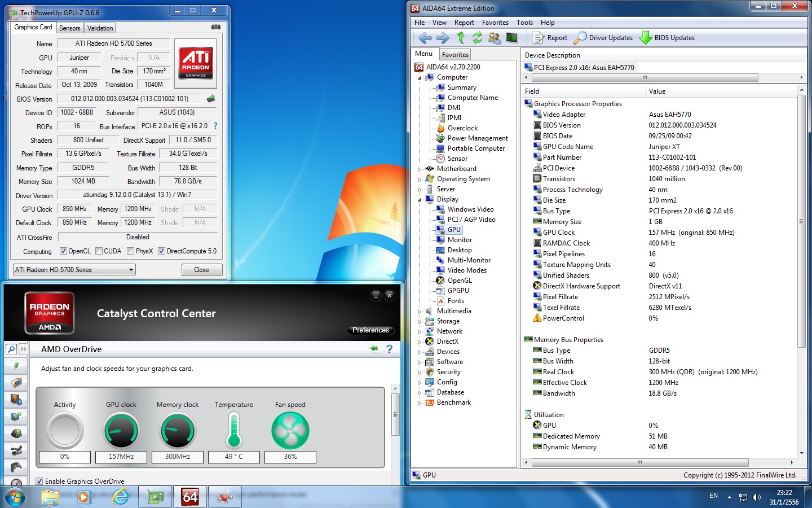The image size is (812, 508).
Task: Click the save BIOS icon in GPU-Z
Action: pyautogui.click(x=211, y=99)
